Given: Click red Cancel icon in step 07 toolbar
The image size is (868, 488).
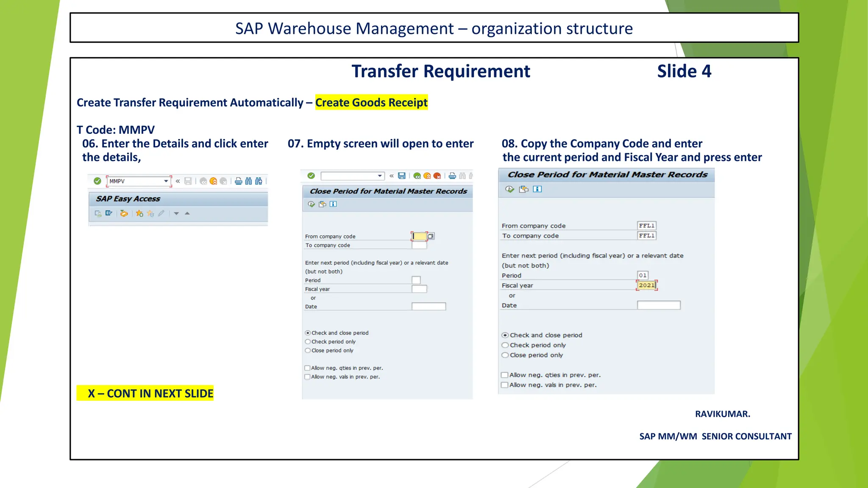Looking at the screenshot, I should tap(437, 176).
